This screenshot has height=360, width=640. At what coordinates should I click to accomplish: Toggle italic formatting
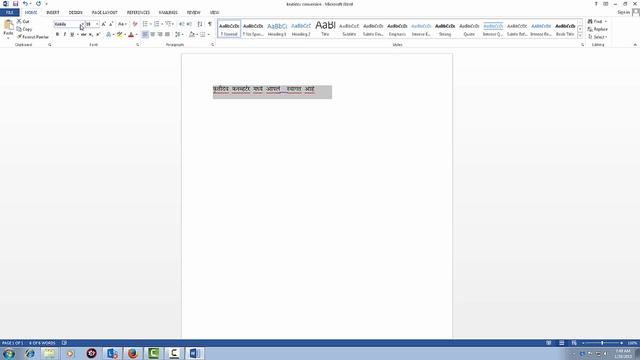click(x=64, y=35)
